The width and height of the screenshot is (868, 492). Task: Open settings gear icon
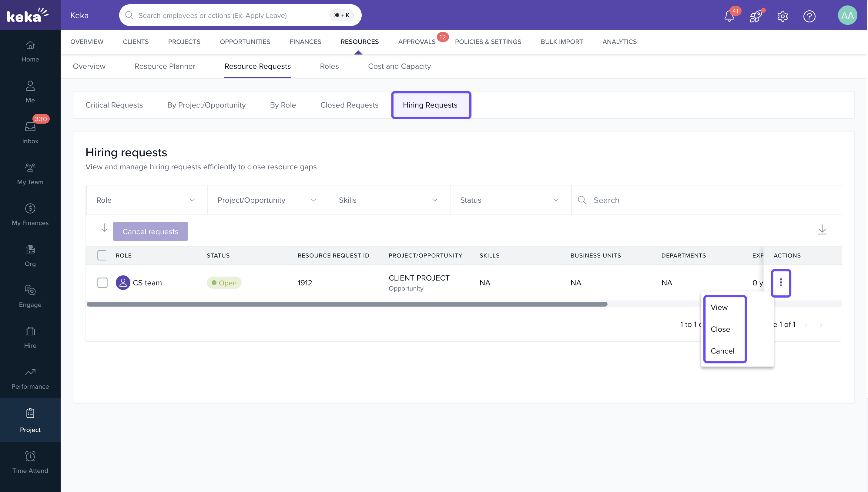pos(783,16)
